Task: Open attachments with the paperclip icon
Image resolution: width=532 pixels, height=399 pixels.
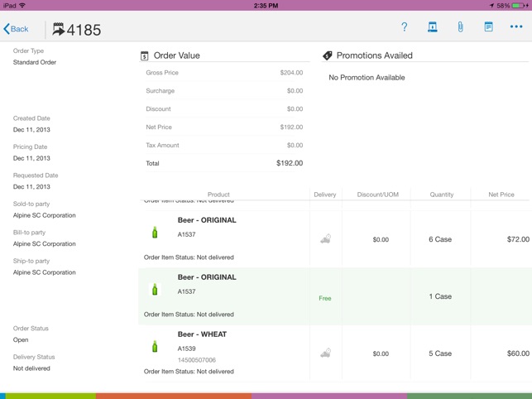Action: (x=460, y=26)
